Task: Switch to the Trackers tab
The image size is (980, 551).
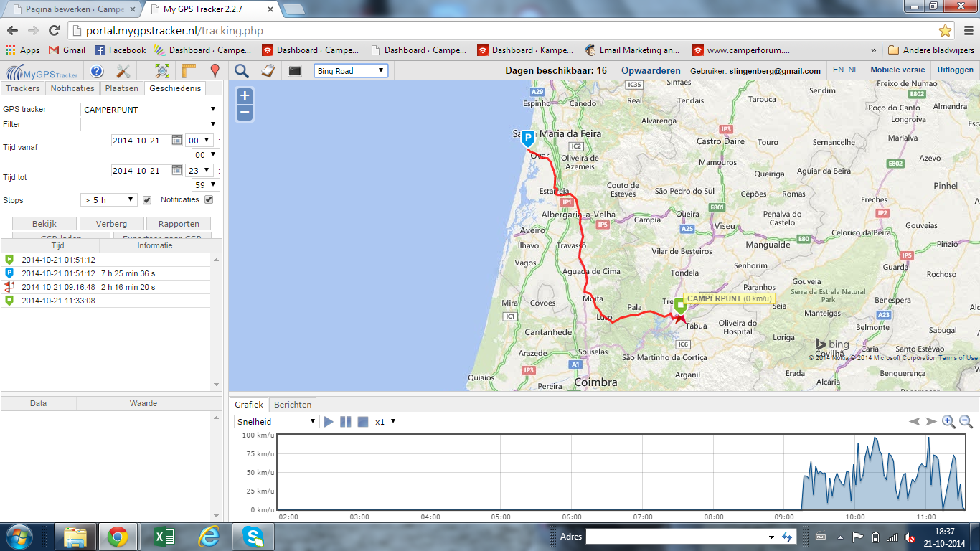Action: [23, 88]
